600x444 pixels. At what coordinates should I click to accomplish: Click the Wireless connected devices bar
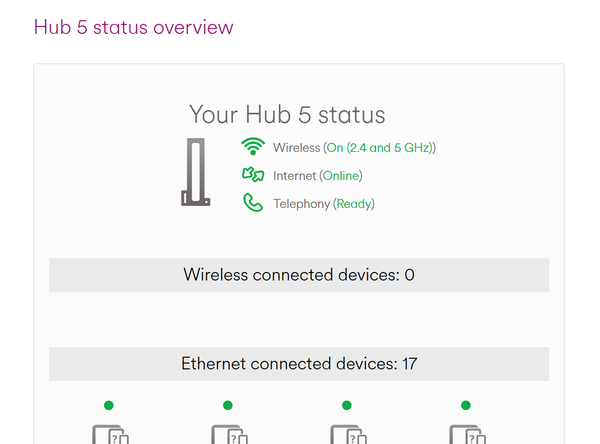click(299, 275)
